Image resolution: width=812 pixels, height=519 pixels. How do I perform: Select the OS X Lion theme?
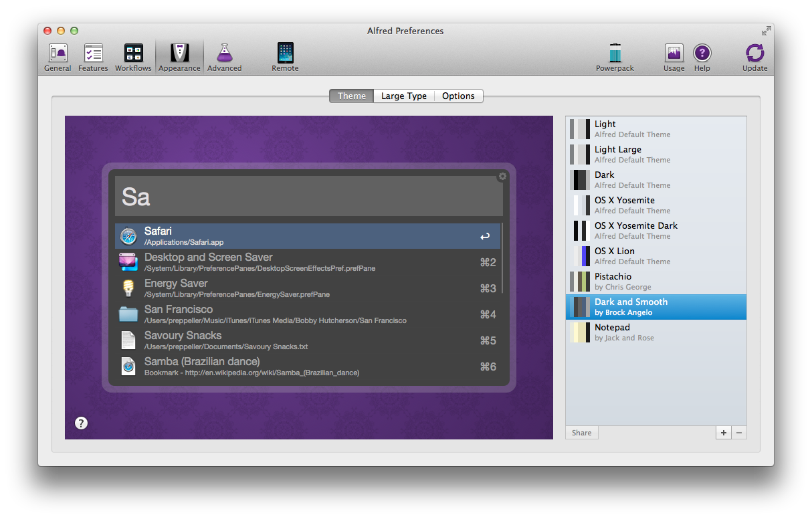tap(656, 256)
